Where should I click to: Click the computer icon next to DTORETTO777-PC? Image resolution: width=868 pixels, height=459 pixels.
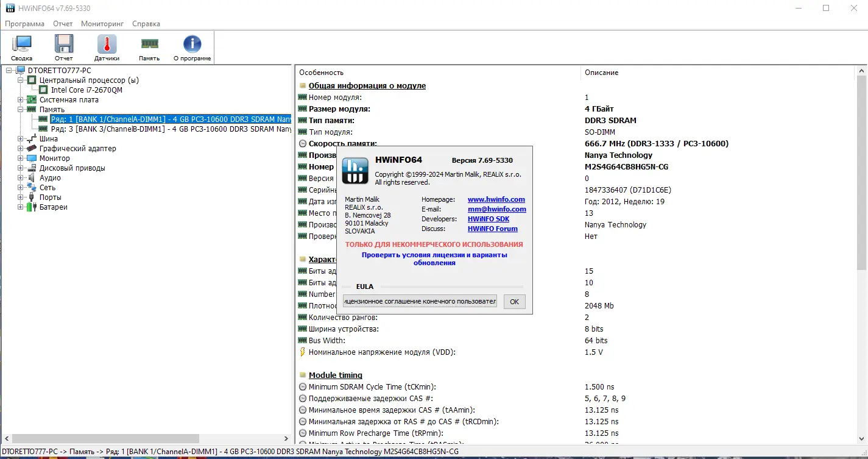21,71
